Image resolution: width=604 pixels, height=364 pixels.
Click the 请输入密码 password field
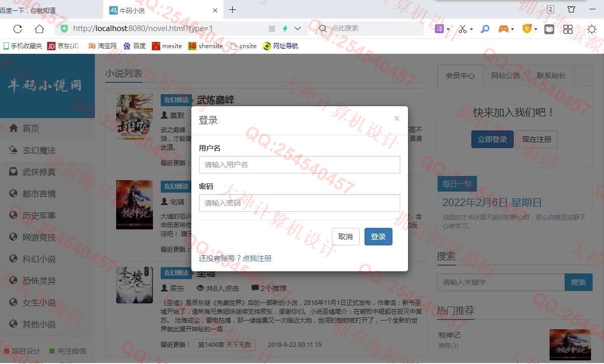tap(299, 203)
